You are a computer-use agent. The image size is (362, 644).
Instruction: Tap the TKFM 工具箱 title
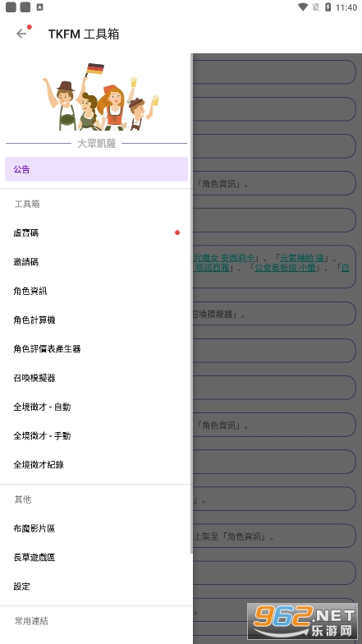pos(84,34)
